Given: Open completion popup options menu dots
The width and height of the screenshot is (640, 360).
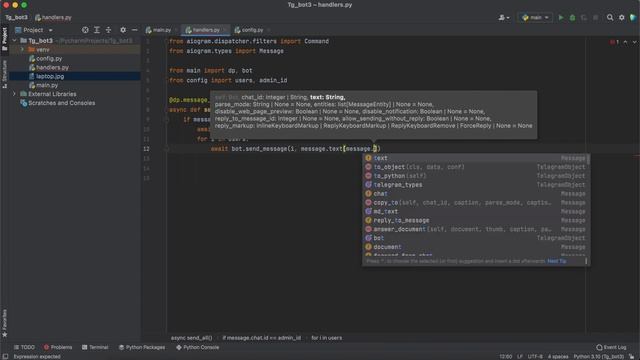Looking at the screenshot, I should click(586, 261).
